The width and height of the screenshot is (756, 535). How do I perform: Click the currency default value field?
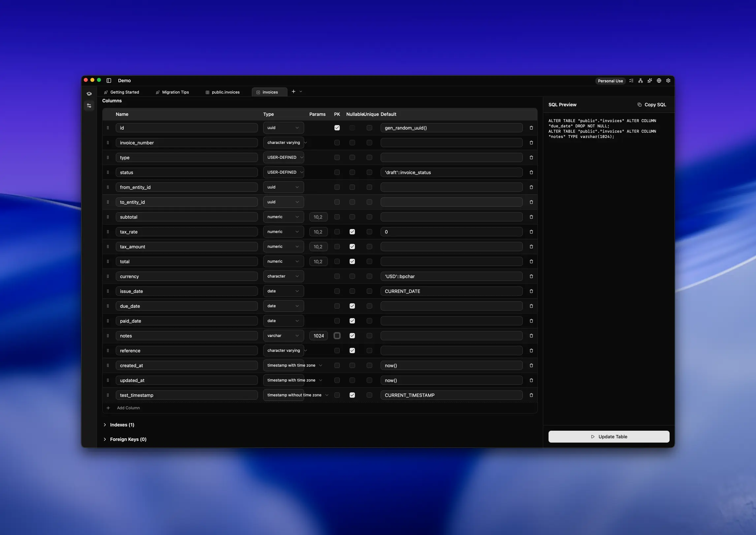(451, 276)
